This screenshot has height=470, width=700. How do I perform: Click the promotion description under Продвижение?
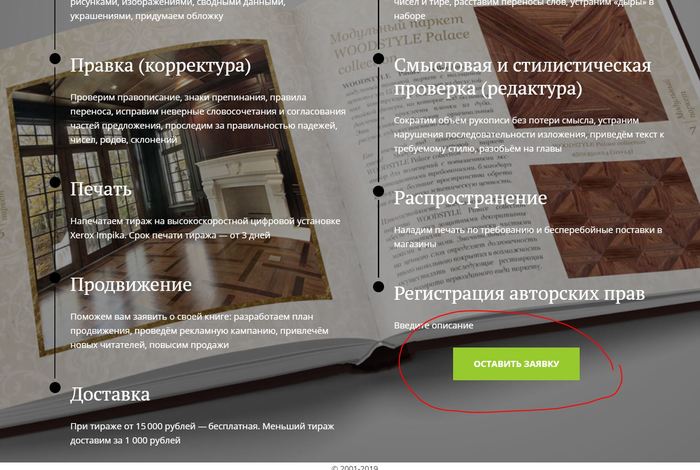tap(199, 331)
